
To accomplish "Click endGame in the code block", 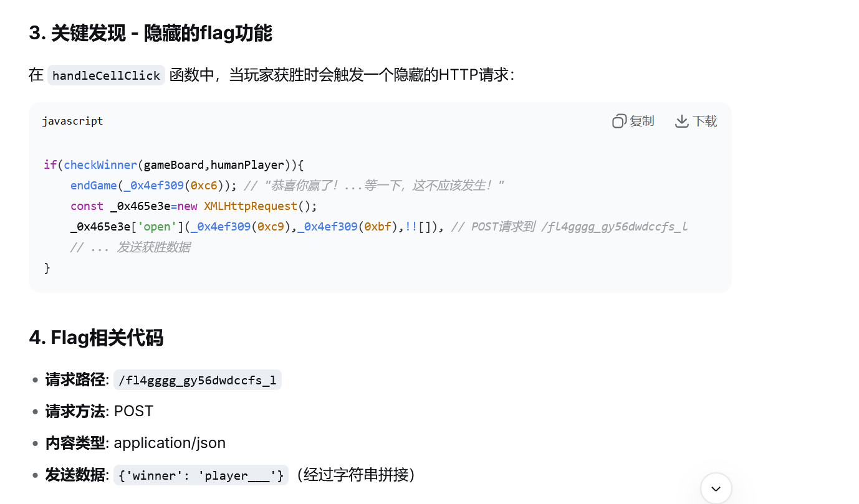I will click(x=94, y=186).
